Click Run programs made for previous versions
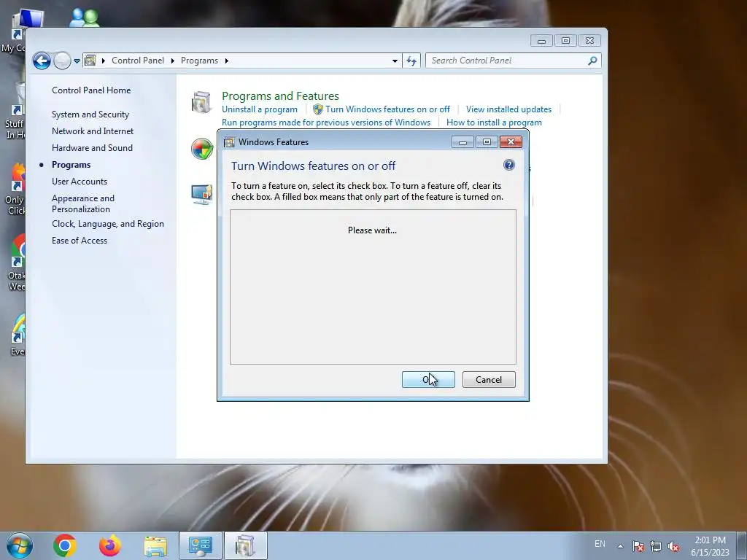Viewport: 747px width, 560px height. click(x=326, y=122)
